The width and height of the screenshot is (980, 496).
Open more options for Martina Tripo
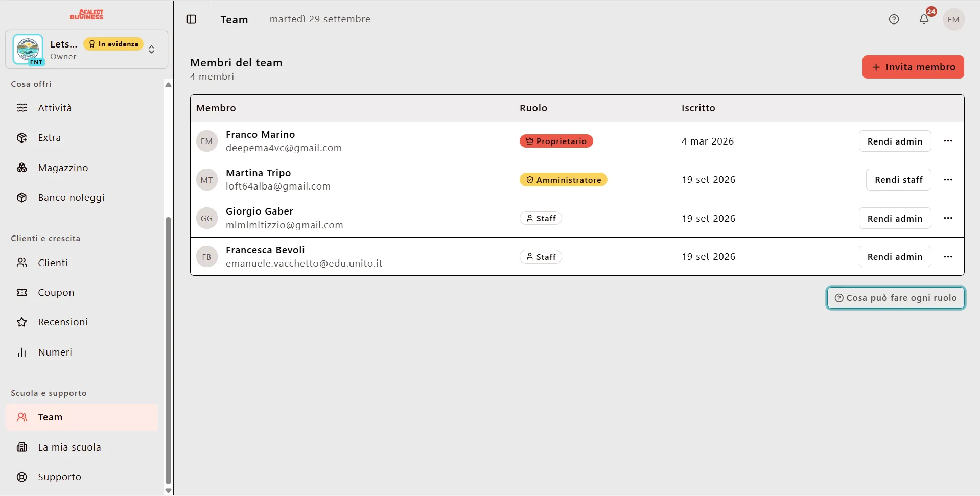(x=948, y=180)
